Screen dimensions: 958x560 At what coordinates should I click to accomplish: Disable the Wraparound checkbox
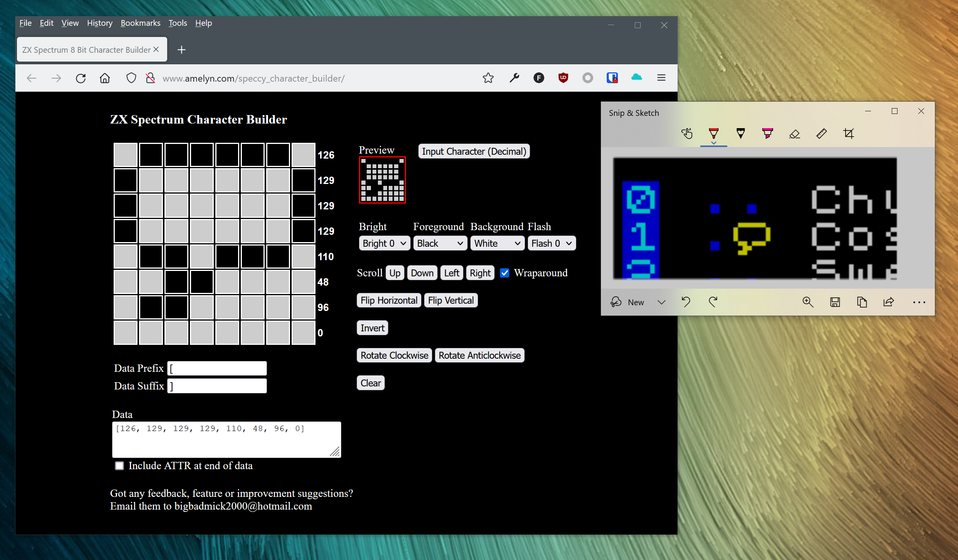tap(505, 273)
